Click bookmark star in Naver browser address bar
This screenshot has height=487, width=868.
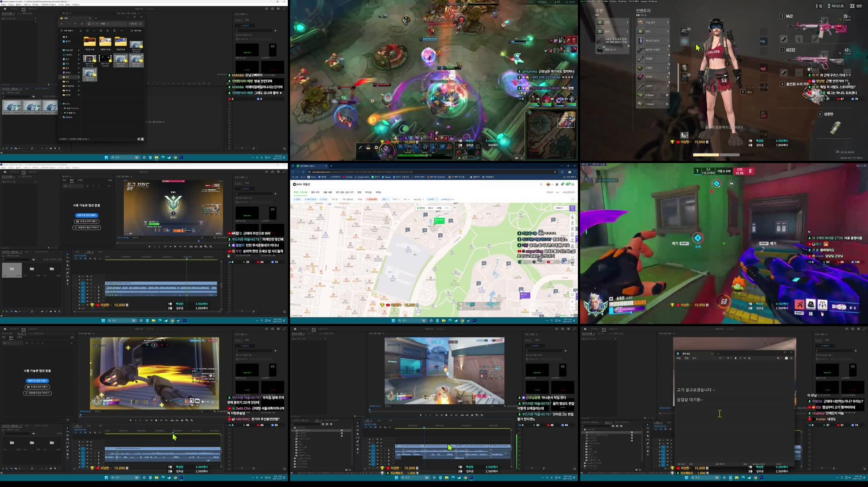pos(555,172)
